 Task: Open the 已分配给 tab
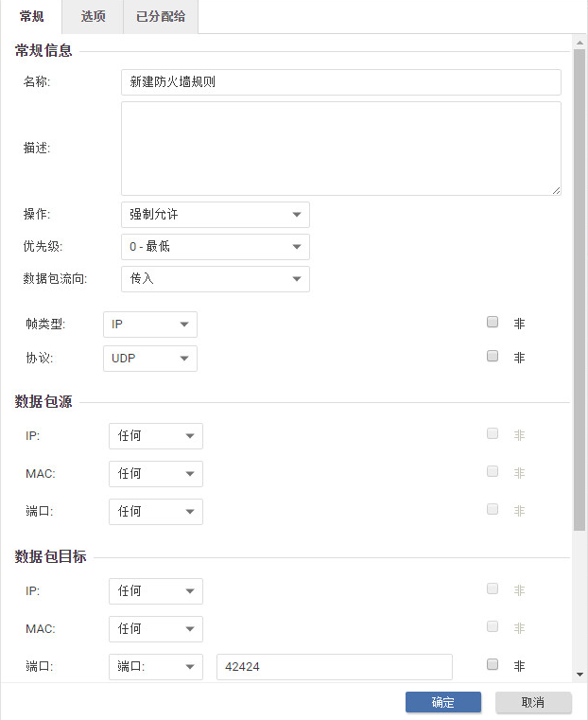click(160, 17)
